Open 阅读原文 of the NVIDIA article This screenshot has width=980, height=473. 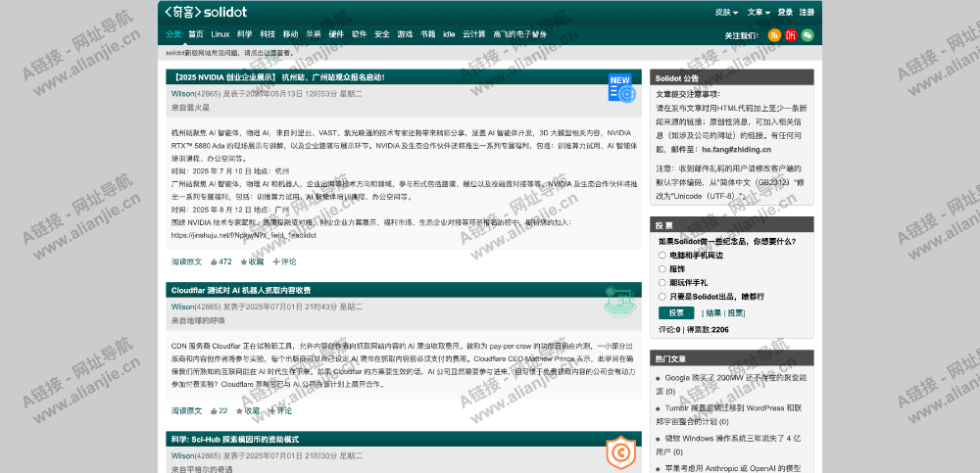187,261
